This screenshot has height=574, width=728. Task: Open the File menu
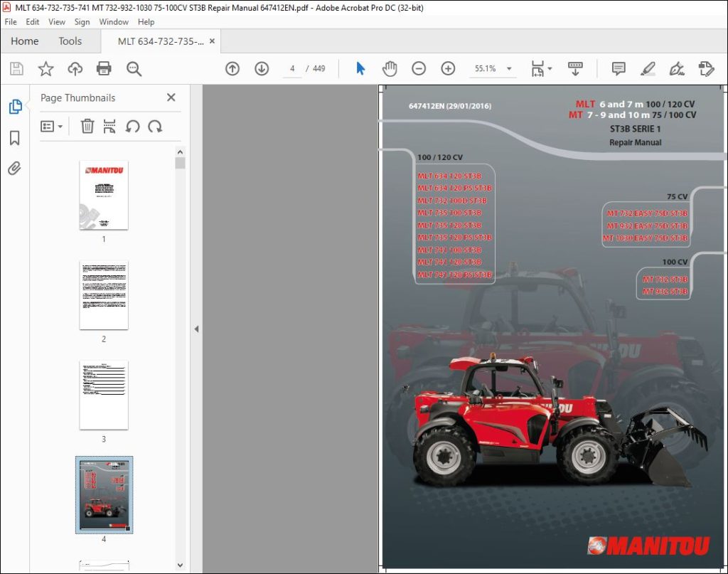pyautogui.click(x=11, y=22)
